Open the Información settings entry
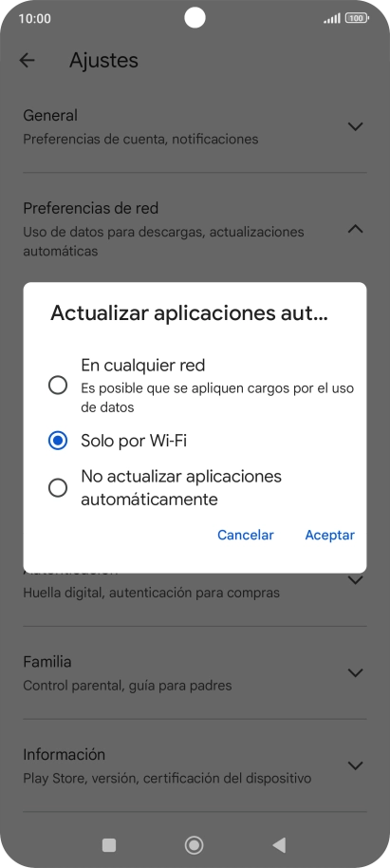The width and height of the screenshot is (390, 868). (195, 765)
